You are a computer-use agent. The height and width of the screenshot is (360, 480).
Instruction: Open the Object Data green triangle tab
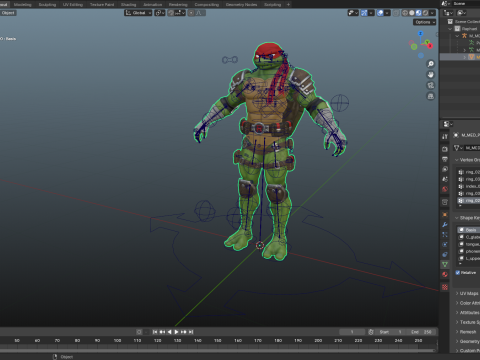pos(445,265)
